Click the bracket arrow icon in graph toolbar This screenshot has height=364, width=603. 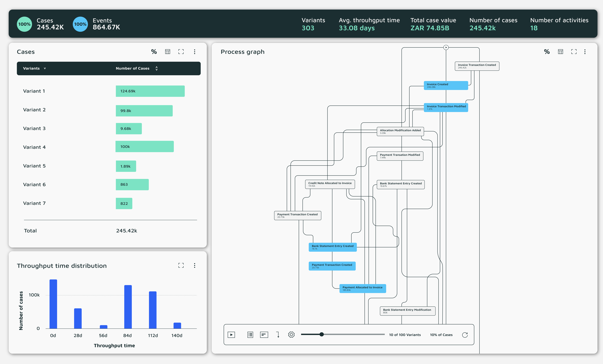click(278, 335)
